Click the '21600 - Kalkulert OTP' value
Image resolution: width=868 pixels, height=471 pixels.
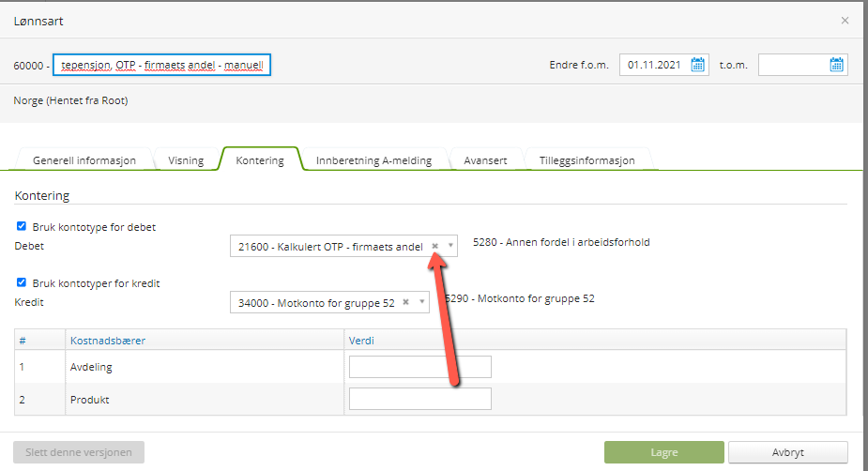pyautogui.click(x=330, y=247)
